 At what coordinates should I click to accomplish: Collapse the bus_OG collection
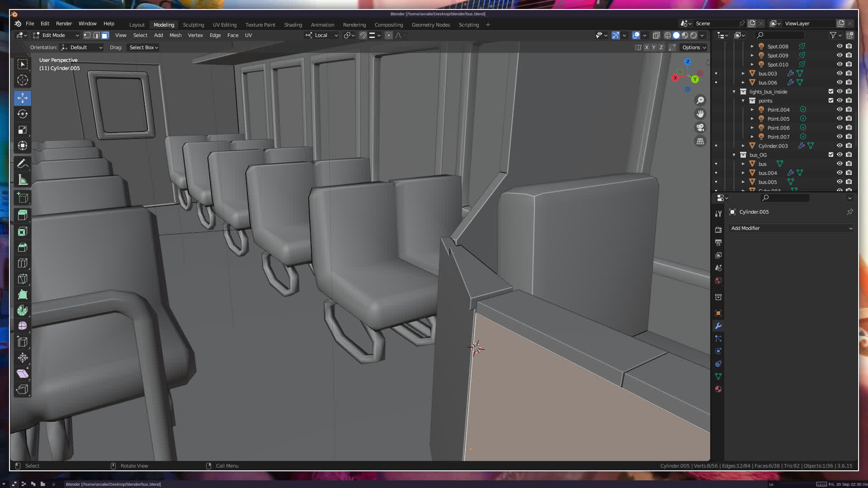pos(734,155)
